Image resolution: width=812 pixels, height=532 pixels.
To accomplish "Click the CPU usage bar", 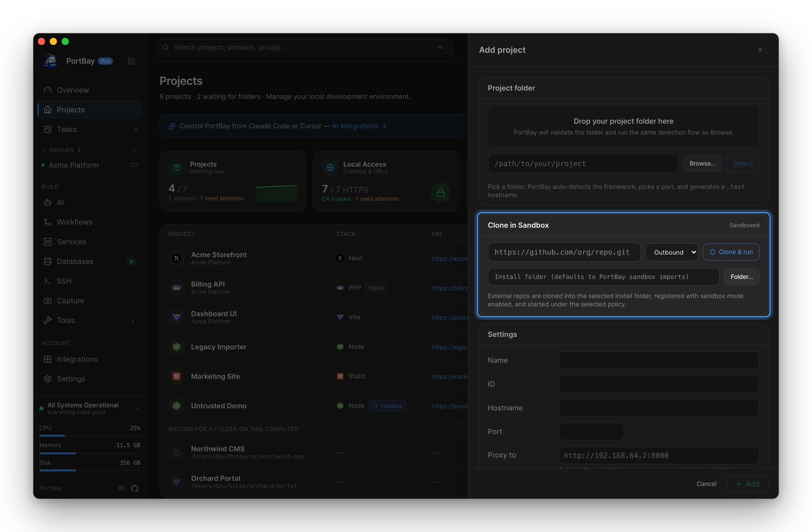I will pyautogui.click(x=90, y=436).
